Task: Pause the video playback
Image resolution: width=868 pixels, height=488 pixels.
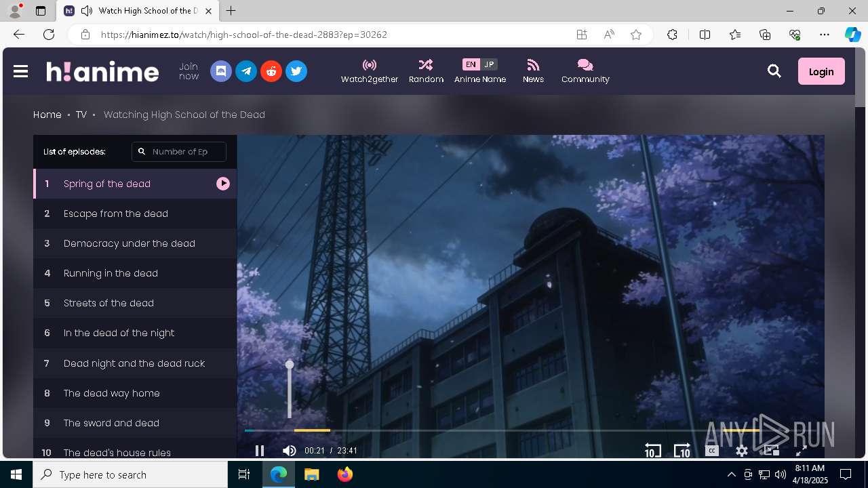Action: coord(259,451)
